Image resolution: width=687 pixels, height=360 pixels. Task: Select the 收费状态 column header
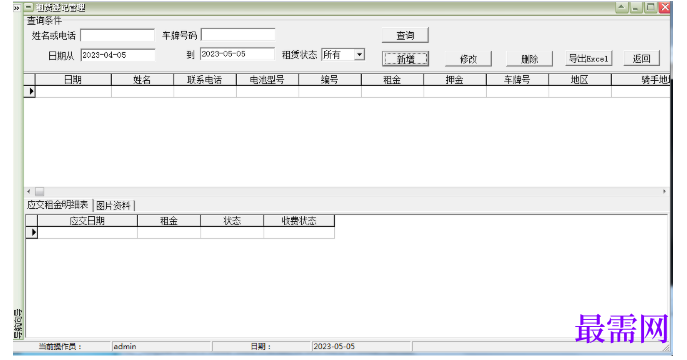(x=299, y=221)
